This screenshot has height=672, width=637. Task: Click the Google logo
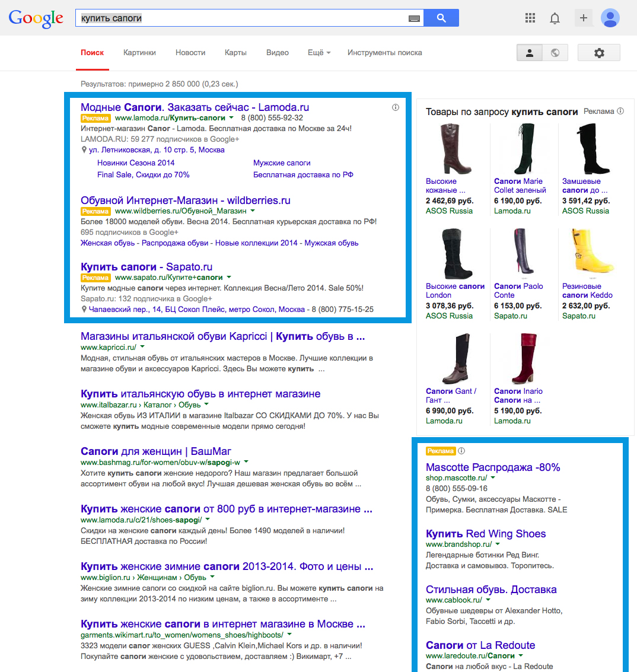[36, 18]
